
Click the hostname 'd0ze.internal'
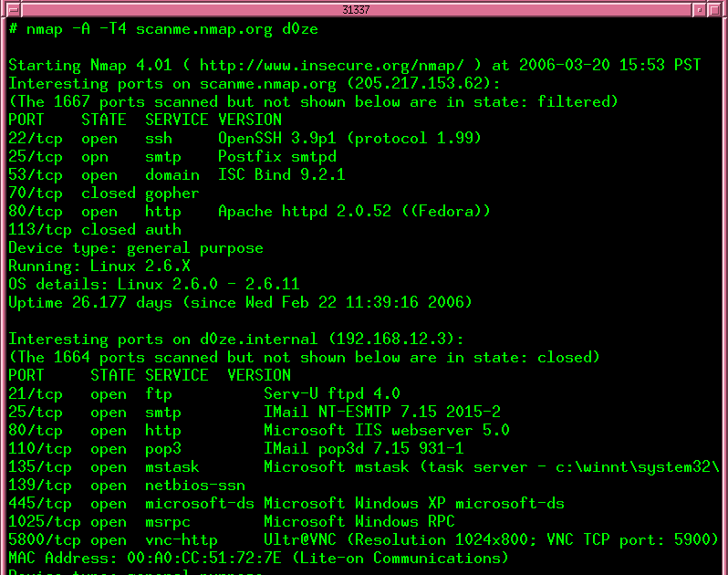(259, 339)
